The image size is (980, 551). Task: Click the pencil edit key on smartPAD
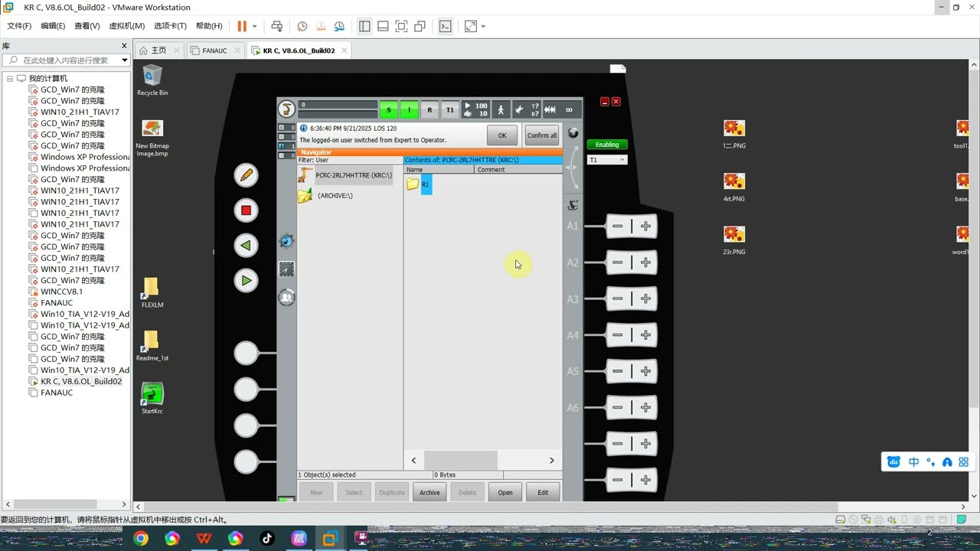pos(246,175)
